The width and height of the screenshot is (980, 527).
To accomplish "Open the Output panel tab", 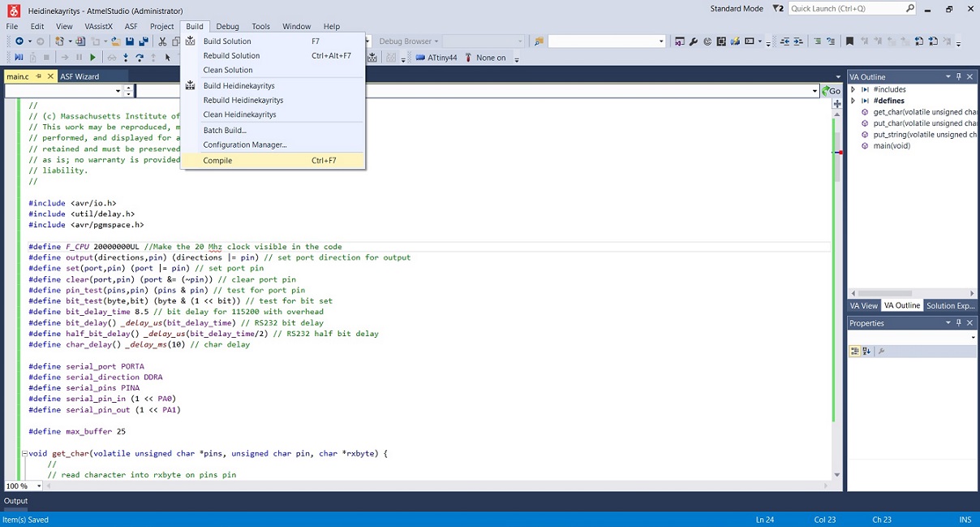I will (15, 501).
